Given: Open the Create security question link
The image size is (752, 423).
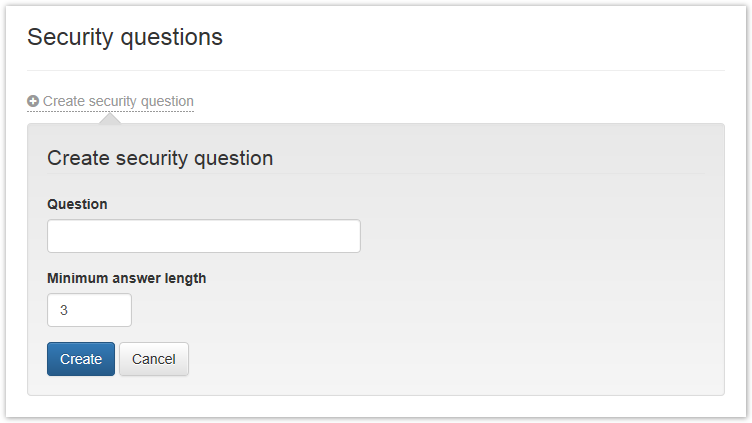Looking at the screenshot, I should pos(118,101).
